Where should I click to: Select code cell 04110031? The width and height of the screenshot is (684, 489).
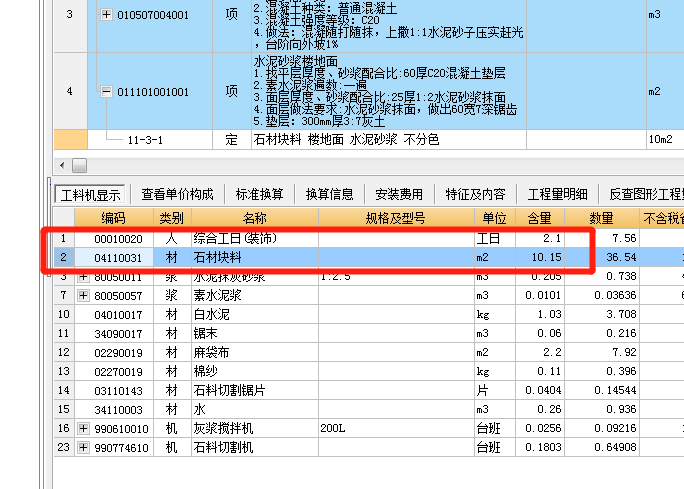pos(114,257)
